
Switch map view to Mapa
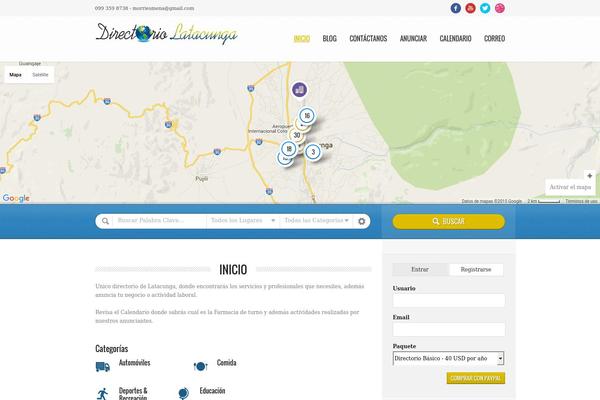[x=15, y=75]
